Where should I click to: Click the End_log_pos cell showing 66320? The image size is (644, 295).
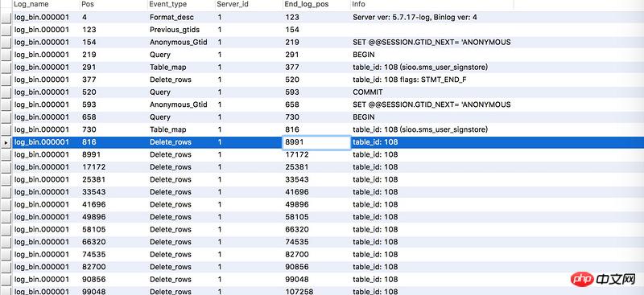click(316, 229)
